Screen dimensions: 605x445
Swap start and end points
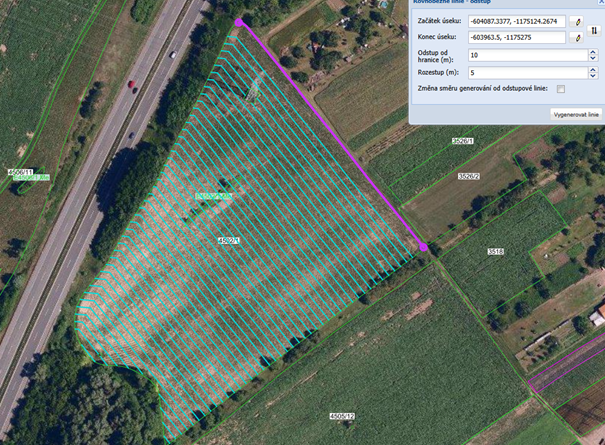pos(594,30)
